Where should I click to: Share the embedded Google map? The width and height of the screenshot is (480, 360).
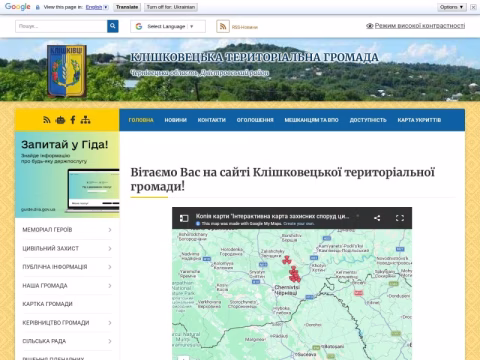click(x=377, y=218)
